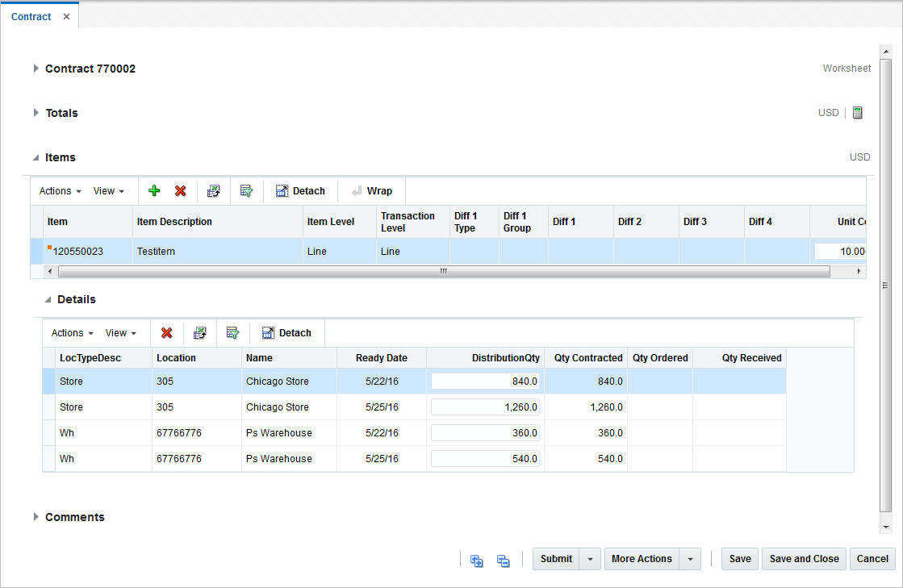This screenshot has height=588, width=903.
Task: Expand the Totals section
Action: point(36,113)
